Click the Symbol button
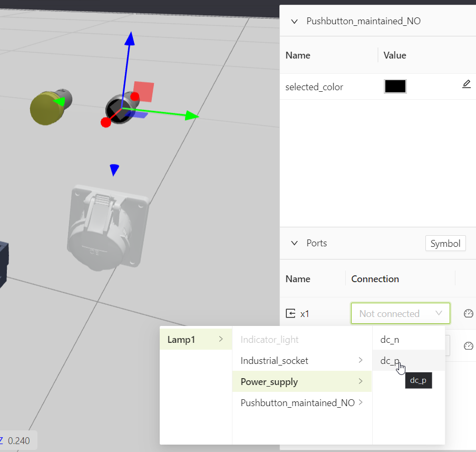The image size is (476, 452). coord(445,243)
